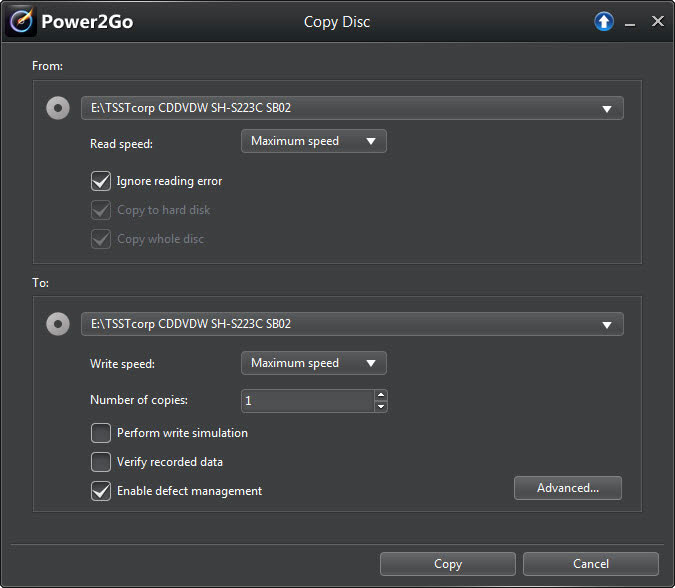Click the Number of copies label
This screenshot has height=588, width=675.
click(x=139, y=400)
